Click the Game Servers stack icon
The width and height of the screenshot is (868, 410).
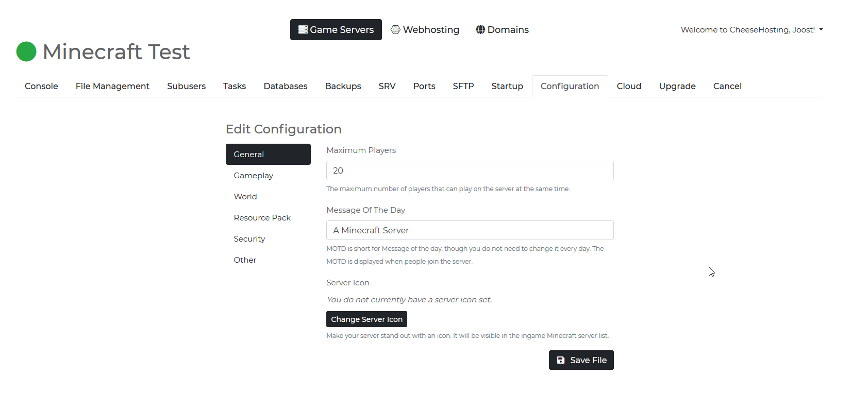click(303, 30)
